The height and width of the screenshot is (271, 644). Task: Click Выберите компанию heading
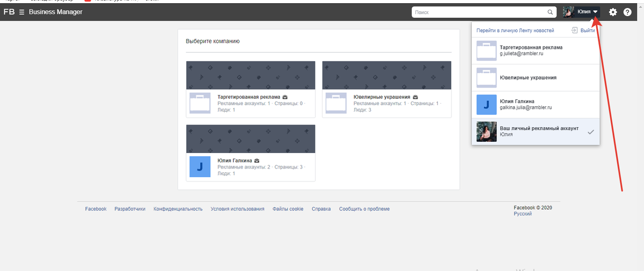coord(213,41)
